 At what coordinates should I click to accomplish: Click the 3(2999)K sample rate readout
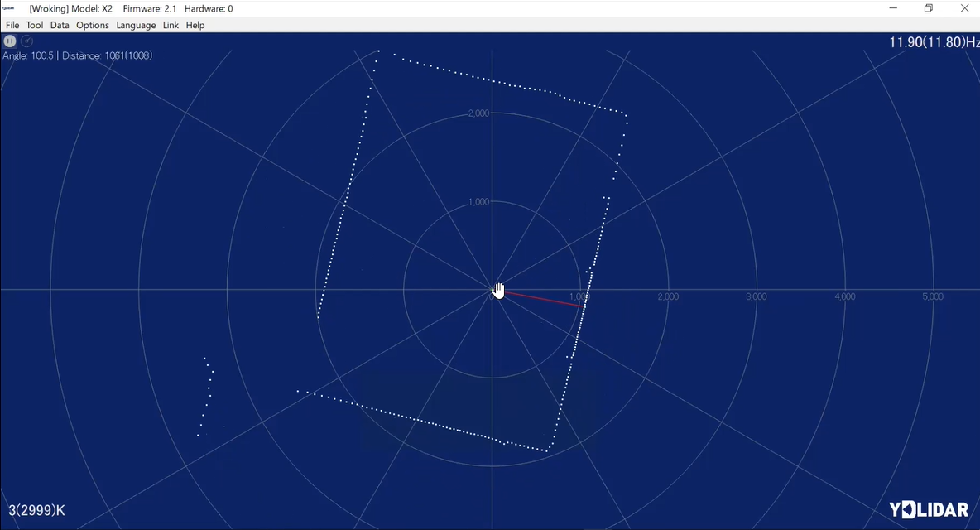pyautogui.click(x=36, y=510)
